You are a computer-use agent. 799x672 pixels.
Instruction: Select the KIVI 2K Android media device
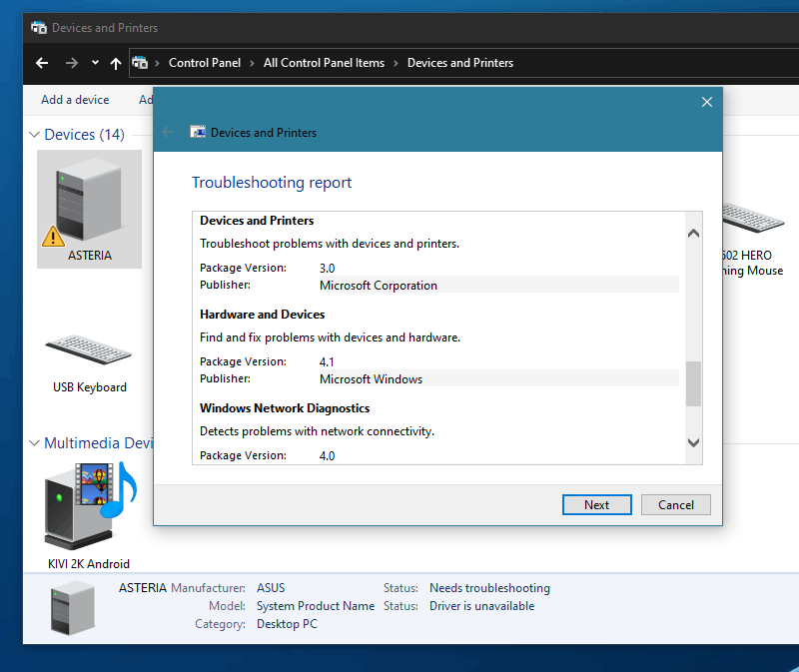[89, 515]
